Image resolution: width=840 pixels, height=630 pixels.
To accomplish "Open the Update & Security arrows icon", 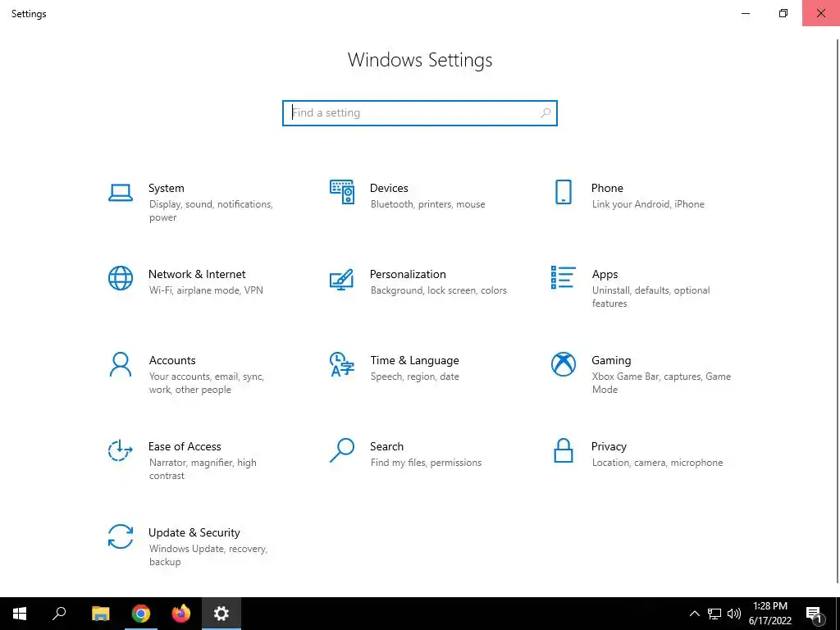I will tap(121, 536).
